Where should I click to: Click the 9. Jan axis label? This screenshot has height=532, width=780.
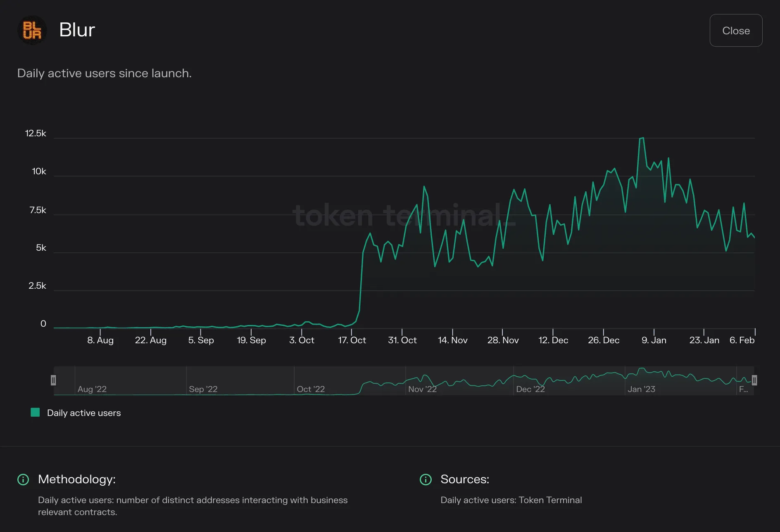[654, 340]
